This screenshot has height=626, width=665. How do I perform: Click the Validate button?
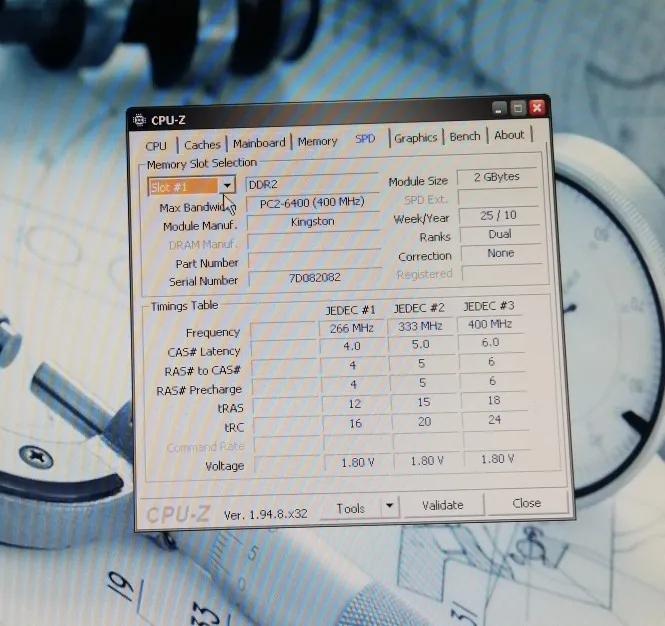(x=443, y=505)
